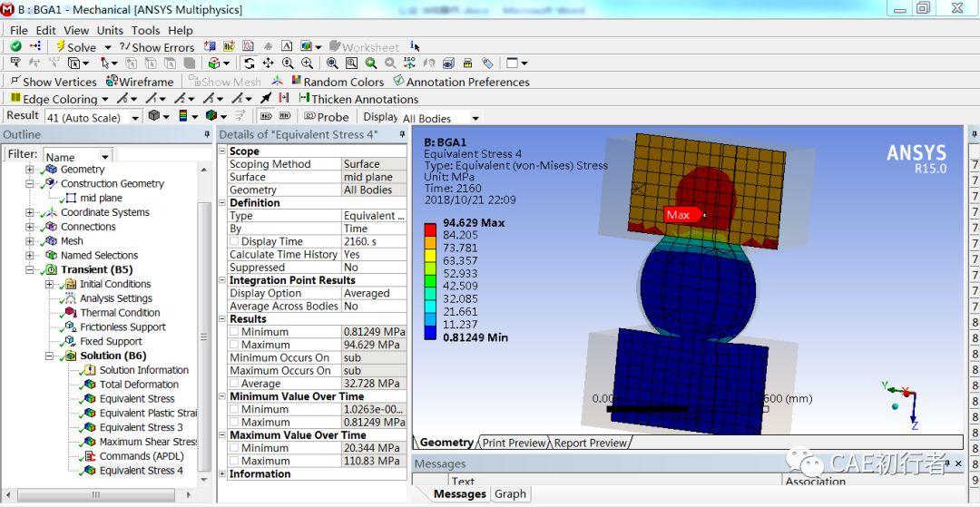Select the Rotate view tool
Image resolution: width=980 pixels, height=507 pixels.
250,63
